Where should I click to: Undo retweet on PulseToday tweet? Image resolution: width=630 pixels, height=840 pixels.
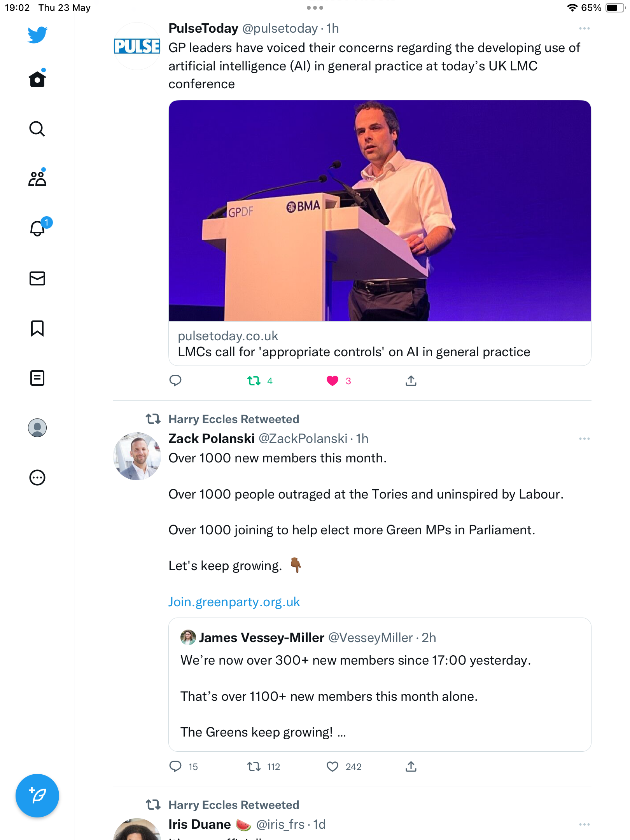(254, 381)
